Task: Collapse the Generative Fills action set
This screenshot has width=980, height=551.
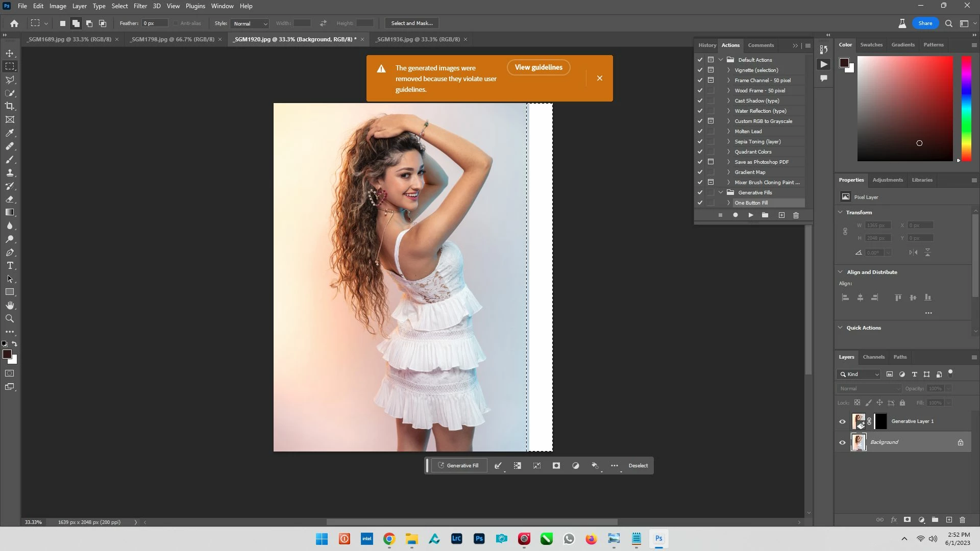Action: point(721,192)
